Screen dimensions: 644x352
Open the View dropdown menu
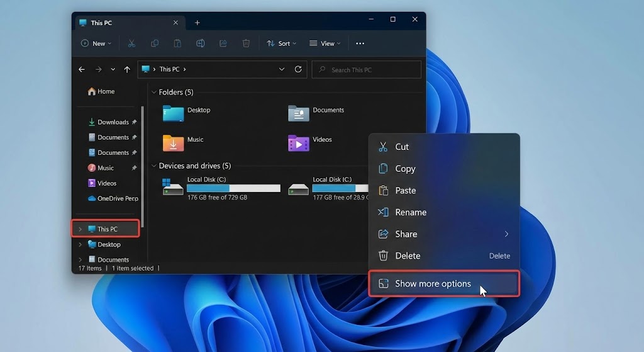(x=325, y=43)
